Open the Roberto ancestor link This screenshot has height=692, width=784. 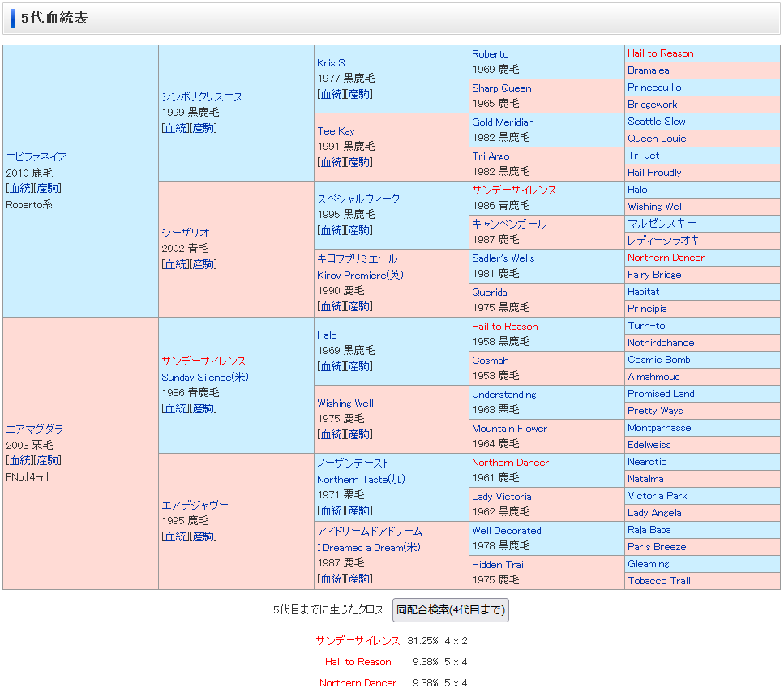point(491,53)
